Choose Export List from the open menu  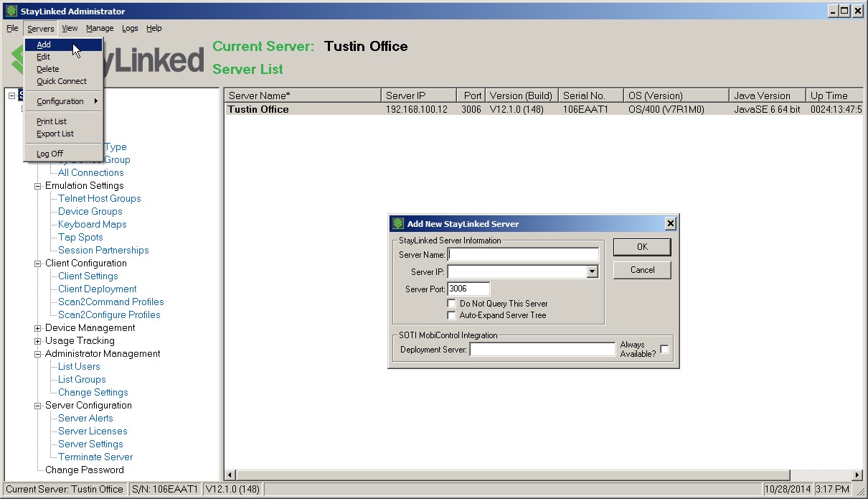[x=57, y=134]
